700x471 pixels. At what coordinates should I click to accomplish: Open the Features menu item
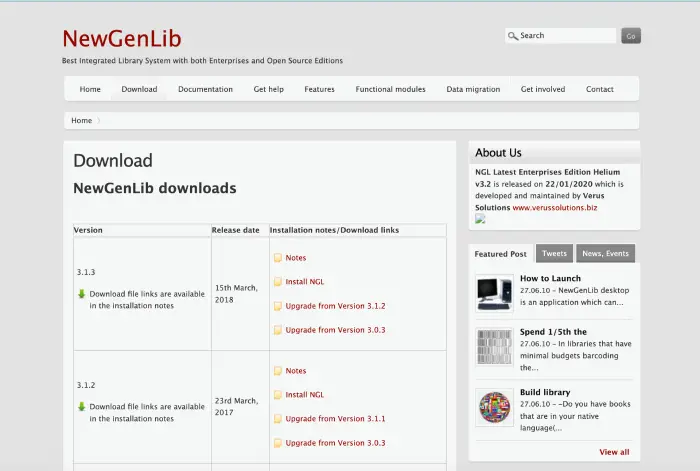(320, 89)
